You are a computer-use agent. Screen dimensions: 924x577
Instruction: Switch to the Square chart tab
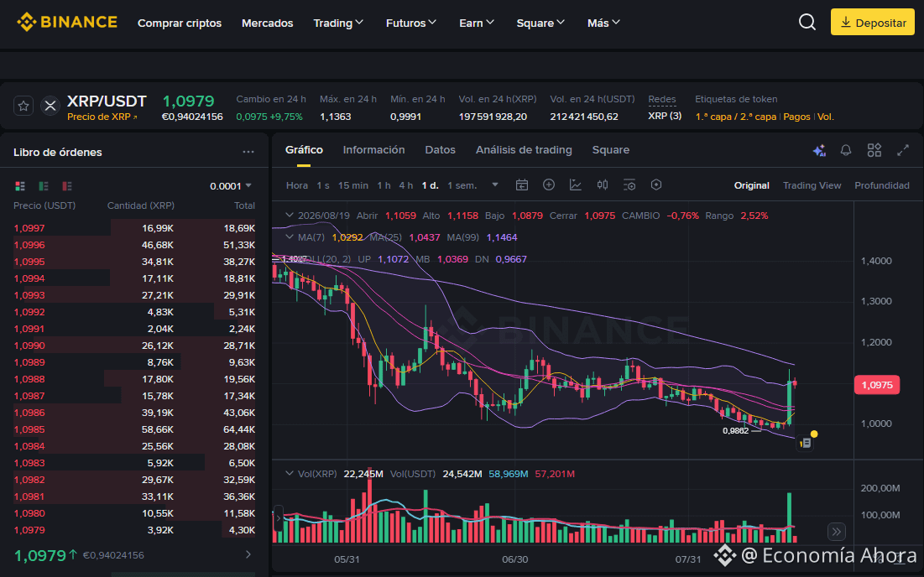(610, 149)
